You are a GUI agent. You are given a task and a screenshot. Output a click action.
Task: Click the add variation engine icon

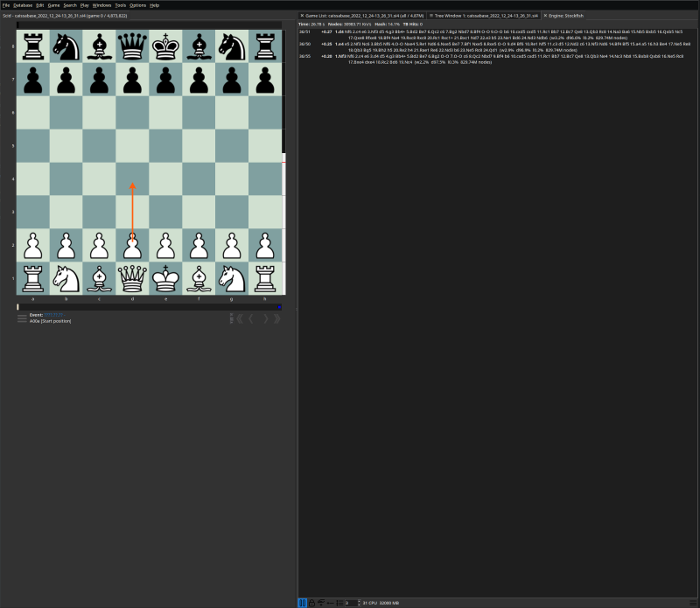[321, 603]
